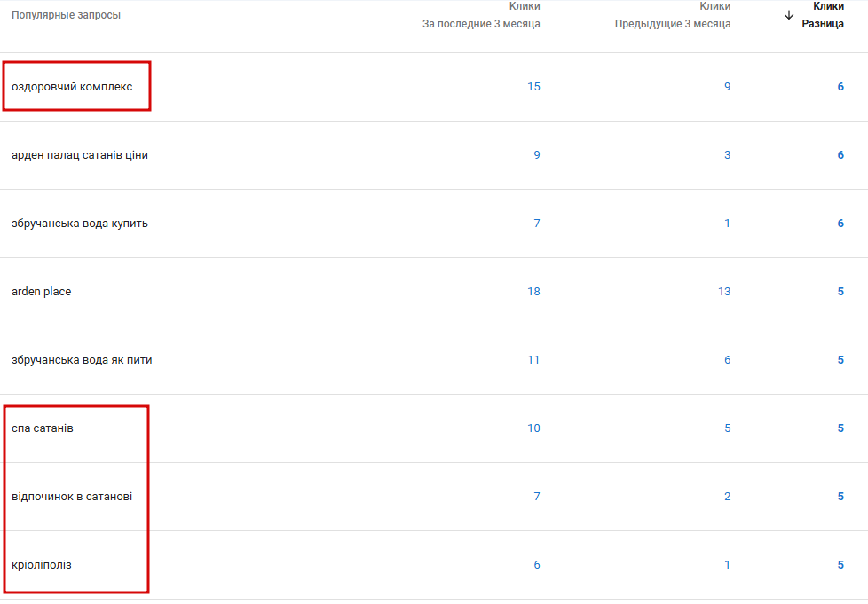
Task: Click difference 6 in арден палац сатанів ціни row
Action: click(x=840, y=155)
